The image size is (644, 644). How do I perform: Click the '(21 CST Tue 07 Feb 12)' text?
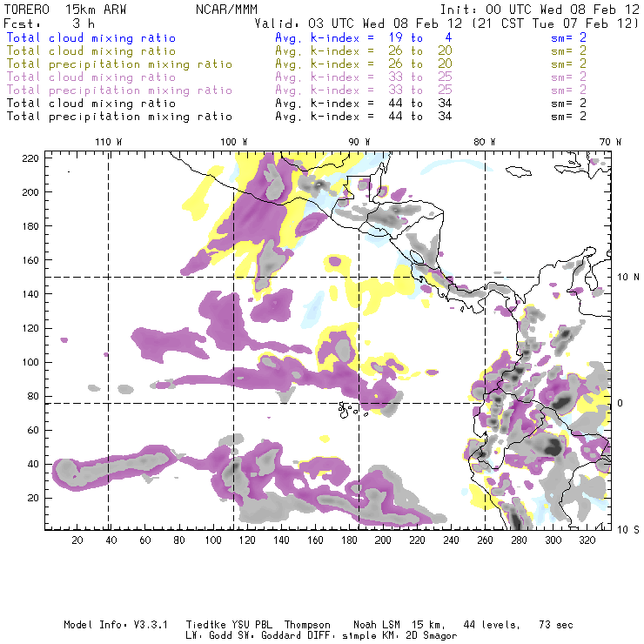556,23
